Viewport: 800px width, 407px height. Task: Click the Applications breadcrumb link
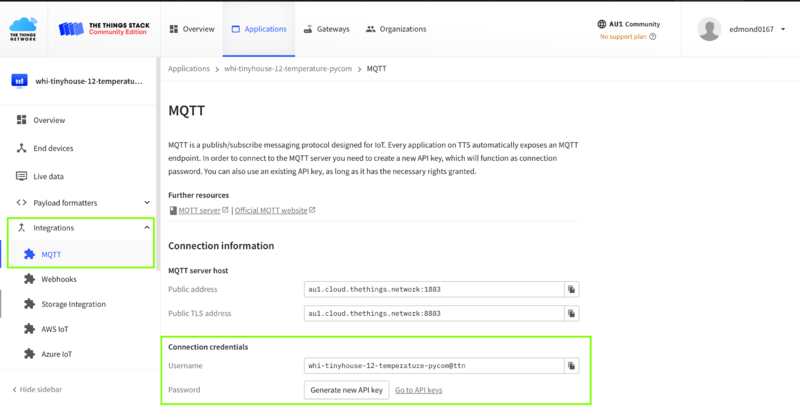pos(189,68)
